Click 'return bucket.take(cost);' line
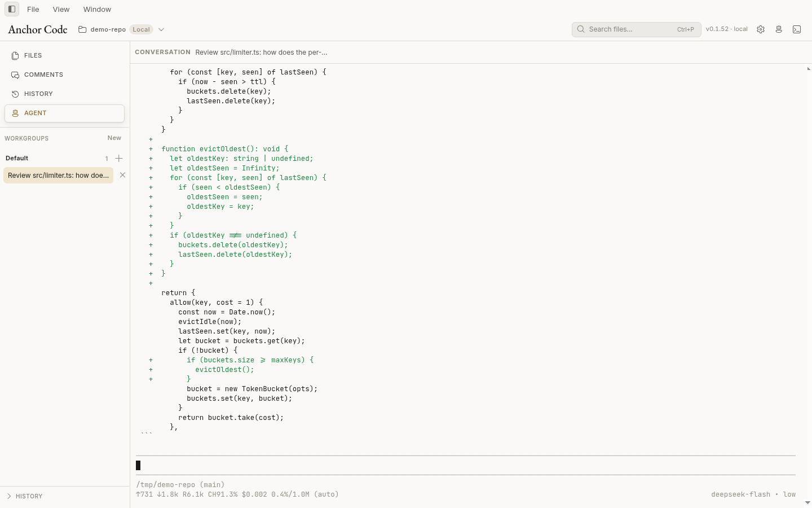Viewport: 812px width, 508px height. [231, 418]
